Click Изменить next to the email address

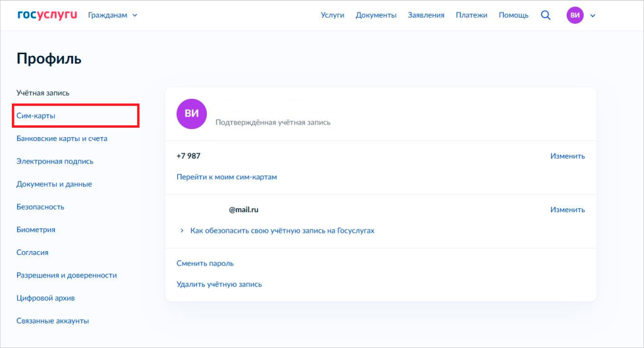tap(567, 210)
